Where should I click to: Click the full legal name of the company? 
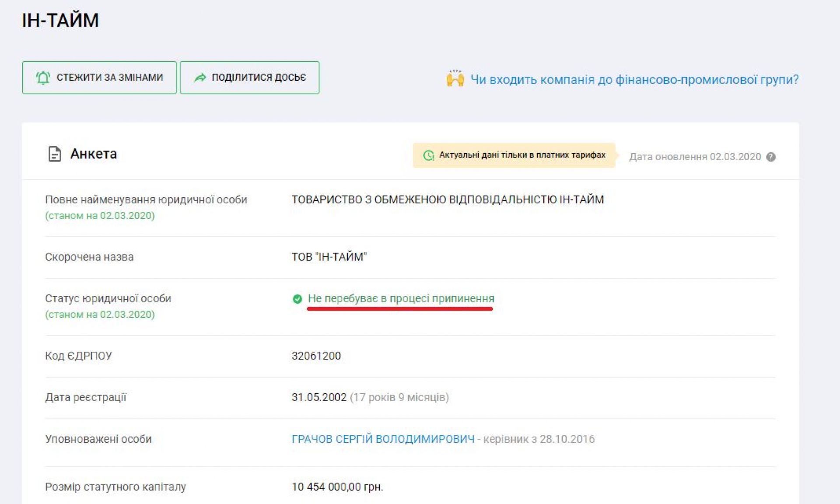pos(447,199)
